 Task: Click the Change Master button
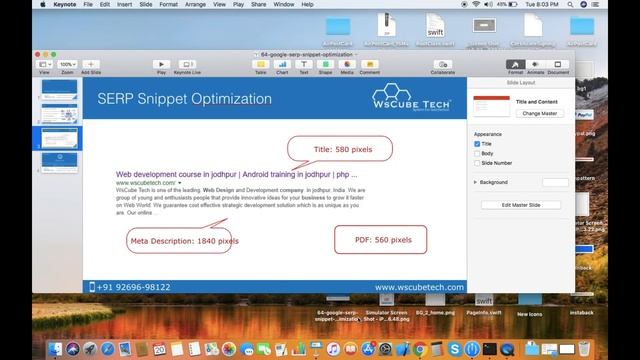click(x=540, y=113)
